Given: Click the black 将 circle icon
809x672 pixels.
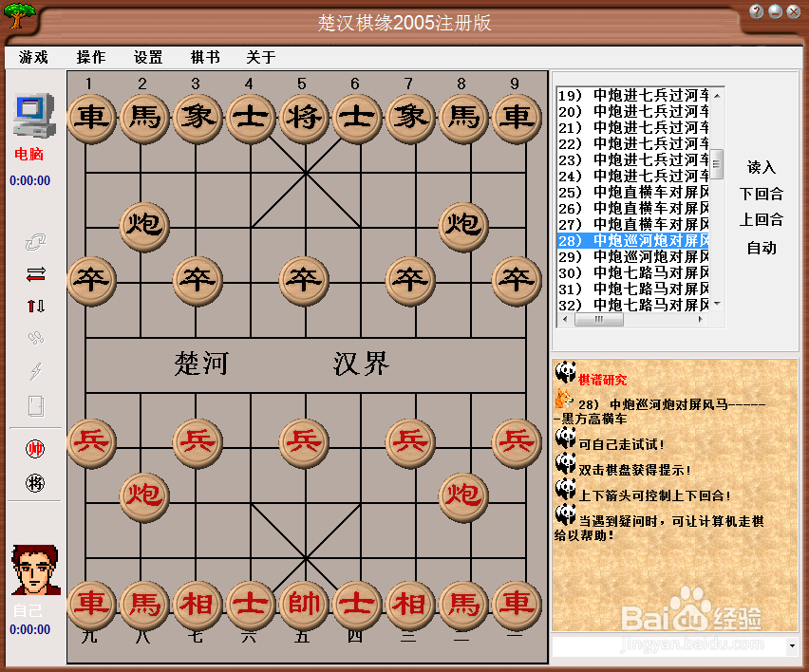Looking at the screenshot, I should (35, 483).
